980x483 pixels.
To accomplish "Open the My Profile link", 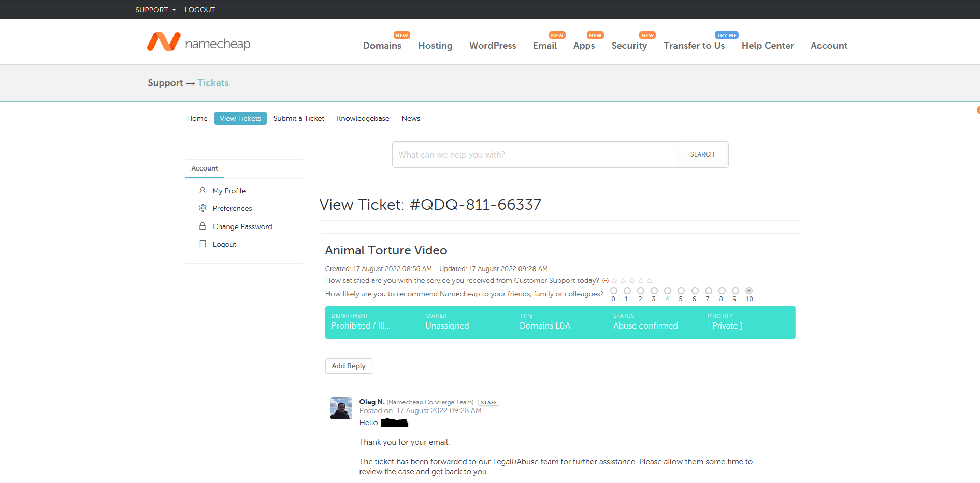I will click(229, 191).
